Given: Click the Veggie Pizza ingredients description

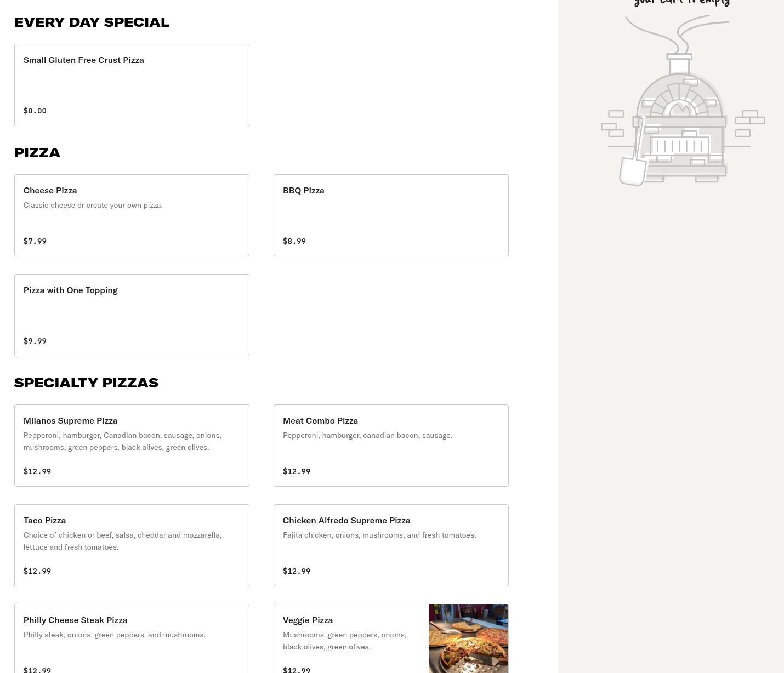Looking at the screenshot, I should click(x=344, y=641).
